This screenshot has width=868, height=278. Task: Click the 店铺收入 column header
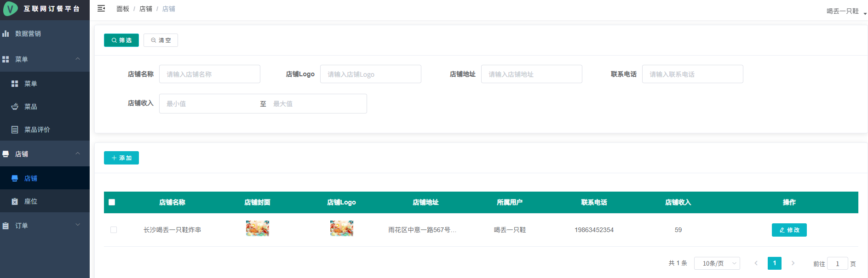click(678, 202)
